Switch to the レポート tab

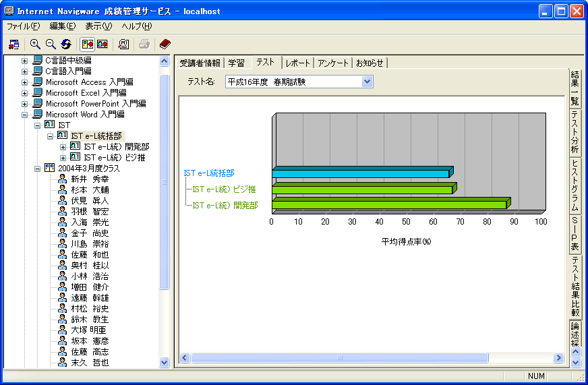(x=298, y=63)
